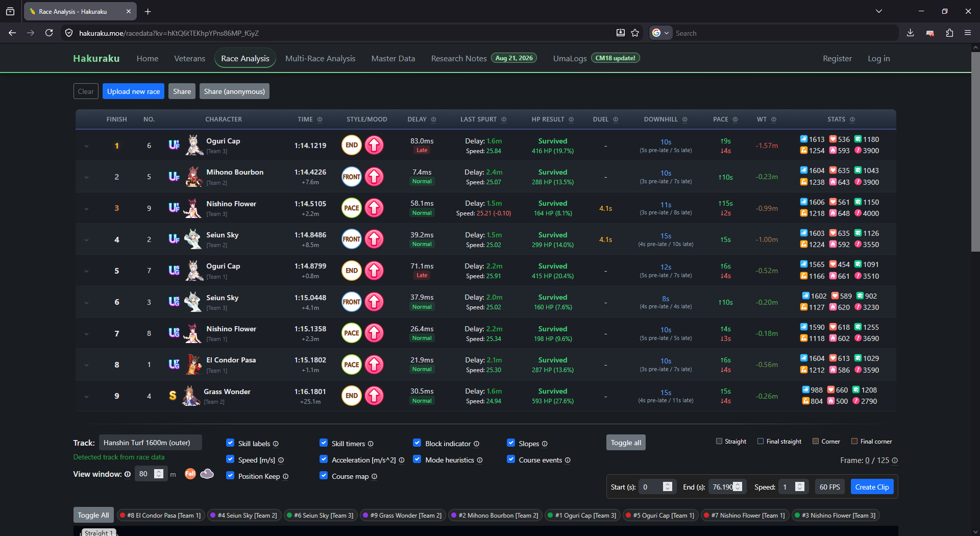Screen dimensions: 980x536
Task: Toggle the Acceleration [m/s^2] checkbox
Action: (324, 459)
